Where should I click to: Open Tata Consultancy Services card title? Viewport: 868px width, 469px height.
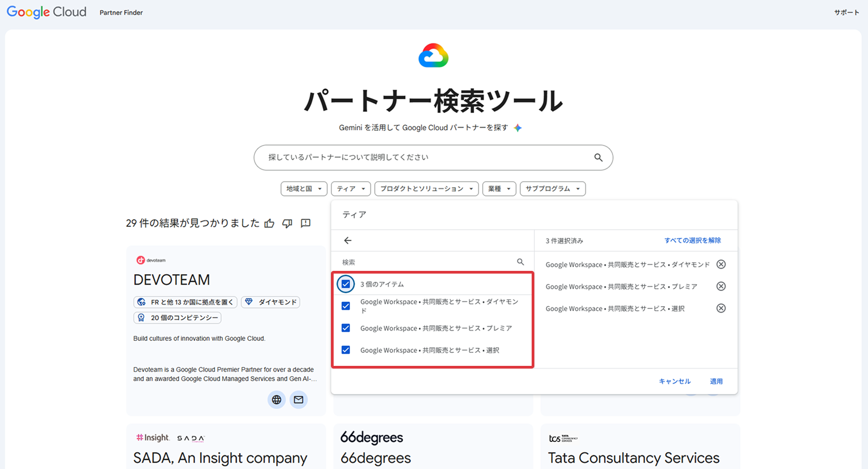point(634,458)
